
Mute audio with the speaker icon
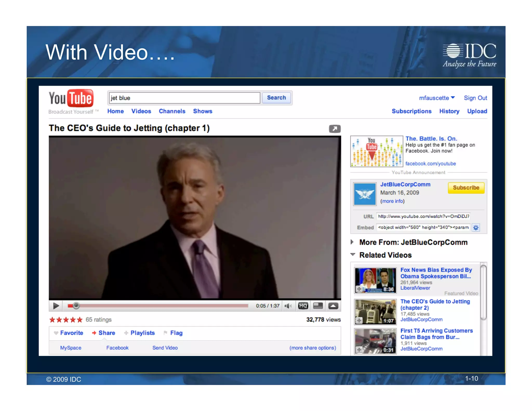[x=288, y=306]
